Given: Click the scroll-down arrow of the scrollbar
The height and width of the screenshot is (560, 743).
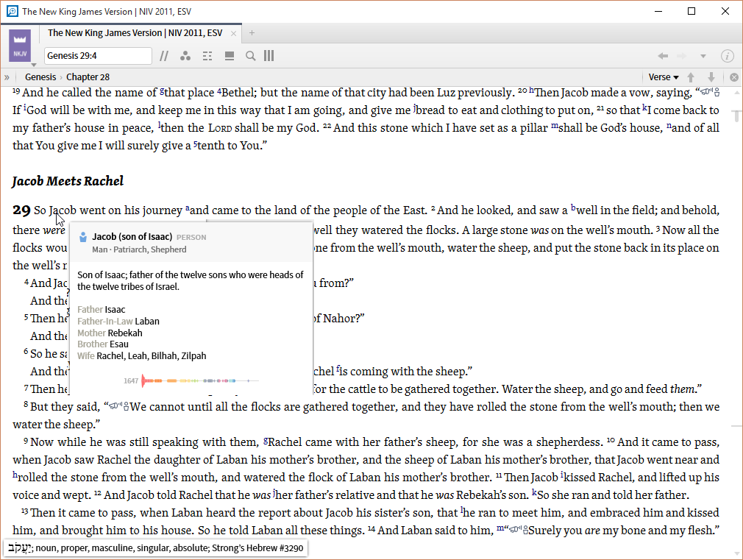Looking at the screenshot, I should click(x=736, y=553).
